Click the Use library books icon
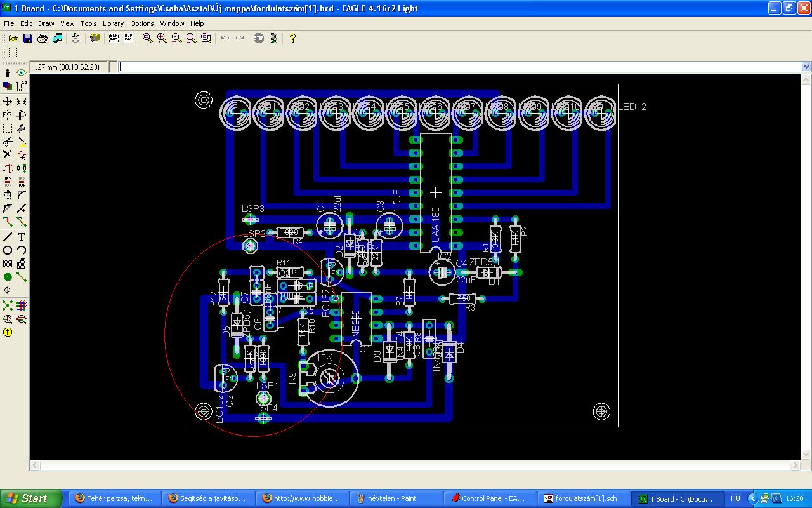Viewport: 812px width, 508px height. point(95,38)
